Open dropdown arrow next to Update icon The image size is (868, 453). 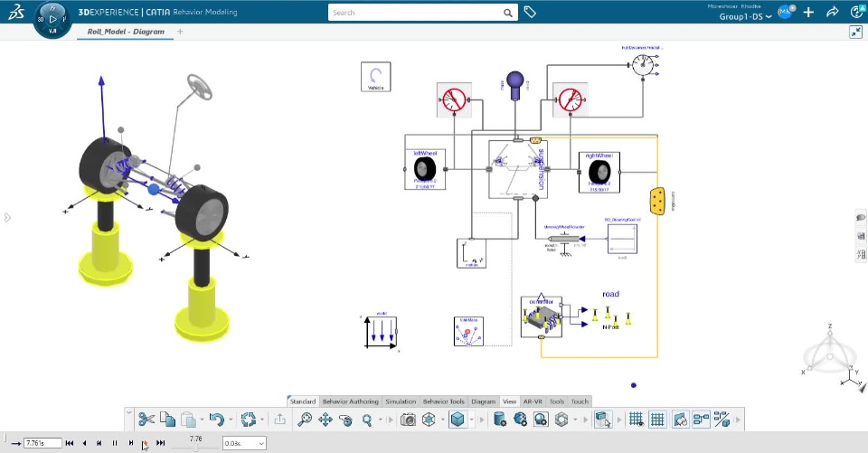(x=262, y=420)
